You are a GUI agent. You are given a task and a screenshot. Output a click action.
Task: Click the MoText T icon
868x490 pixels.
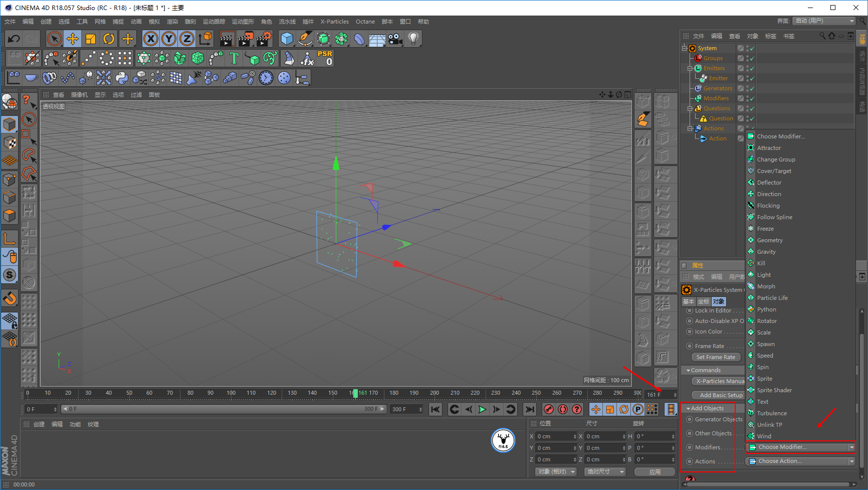(234, 58)
